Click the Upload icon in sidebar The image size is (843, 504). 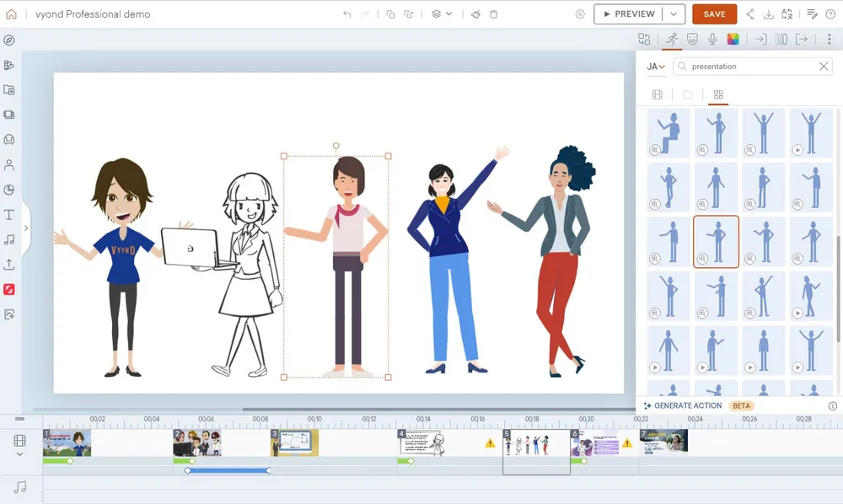pyautogui.click(x=9, y=265)
